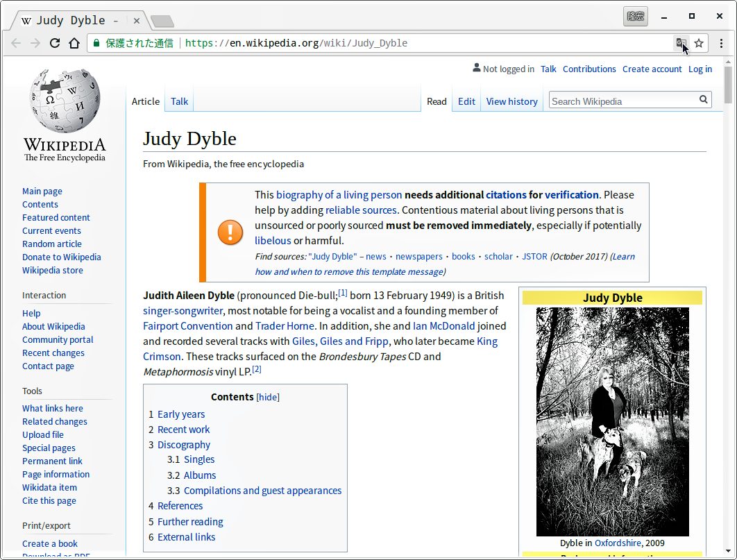Open the Trader Horne article link
The image size is (737, 560).
(x=285, y=326)
